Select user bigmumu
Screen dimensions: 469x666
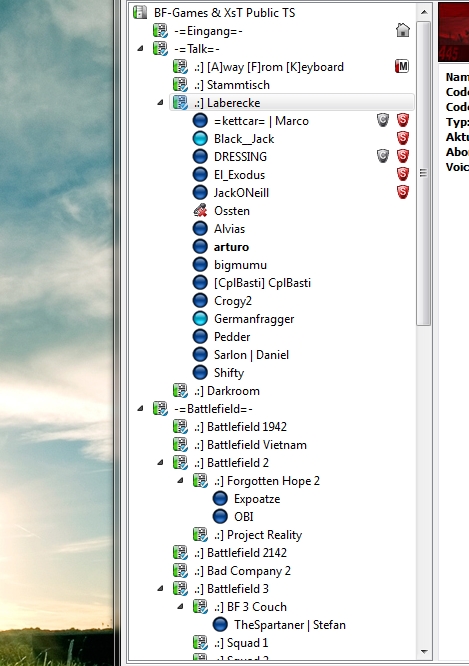pyautogui.click(x=240, y=265)
